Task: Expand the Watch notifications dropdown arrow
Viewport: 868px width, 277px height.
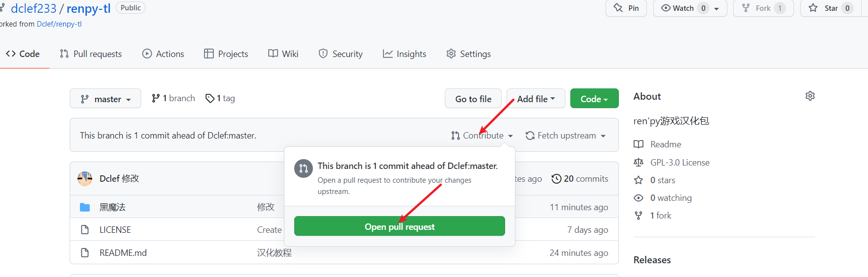Action: coord(716,8)
